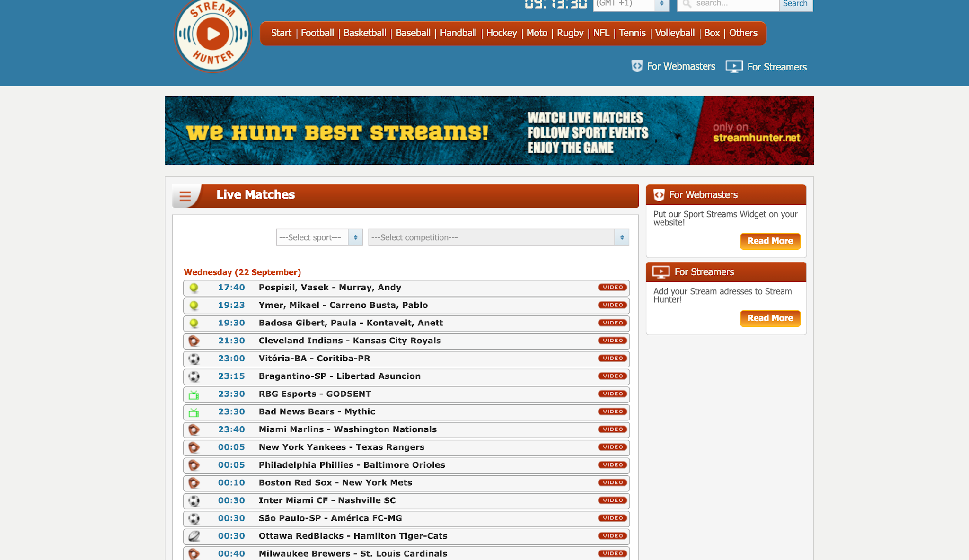
Task: Click green TV icon beside RBG Esports match
Action: click(x=194, y=394)
